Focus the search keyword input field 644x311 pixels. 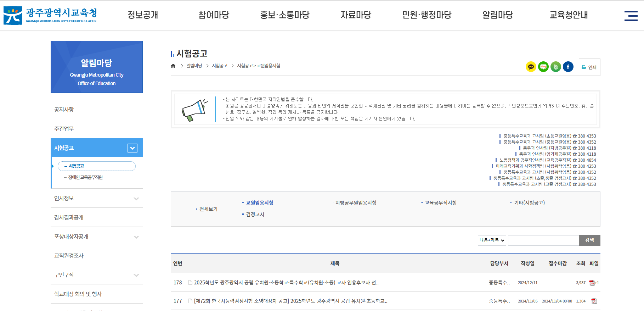coord(543,240)
